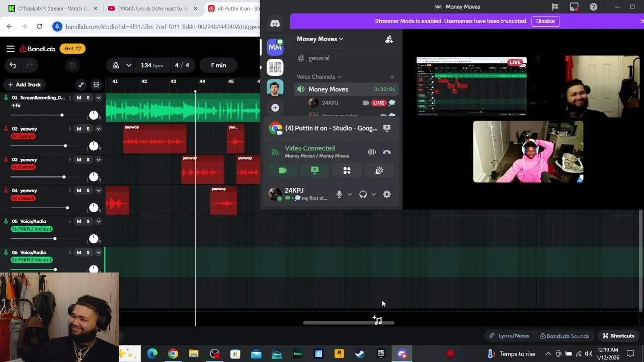
Task: Open Lyrics/Notes panel
Action: point(509,336)
